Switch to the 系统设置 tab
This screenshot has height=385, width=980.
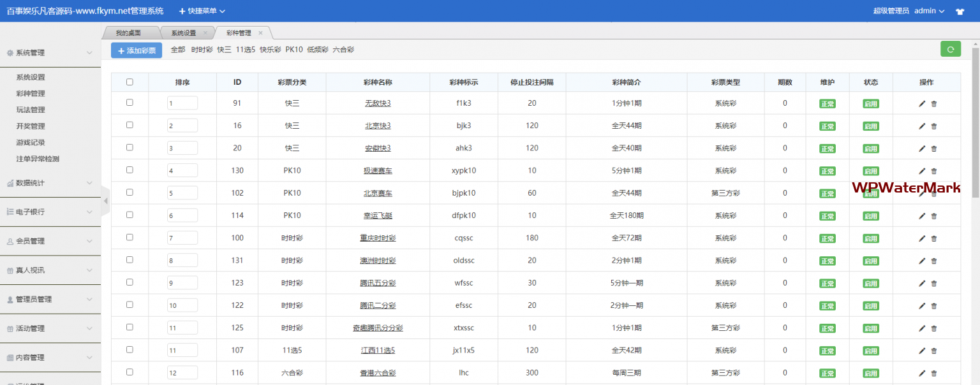pos(184,33)
